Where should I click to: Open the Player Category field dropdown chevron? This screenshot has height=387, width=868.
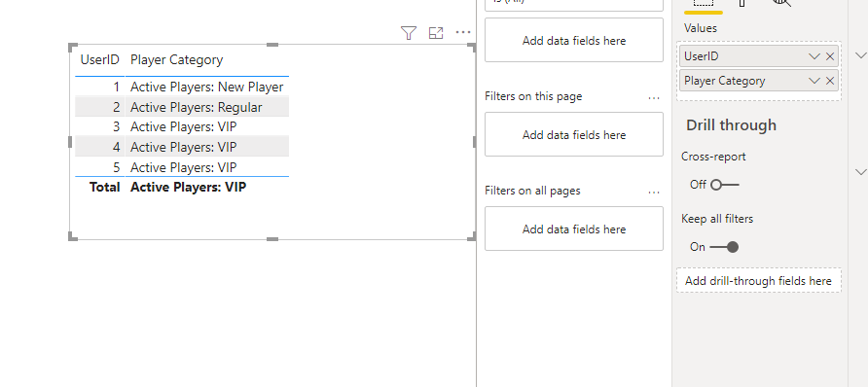click(814, 81)
